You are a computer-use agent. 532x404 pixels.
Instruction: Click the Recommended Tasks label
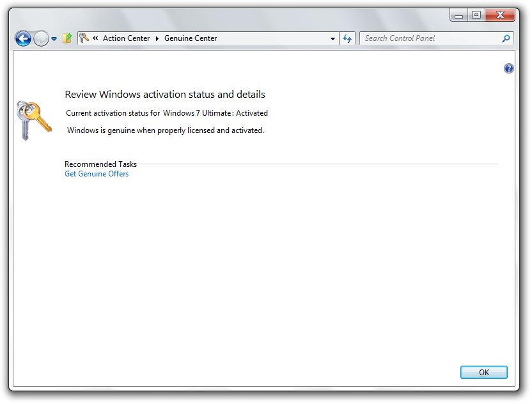tap(101, 164)
